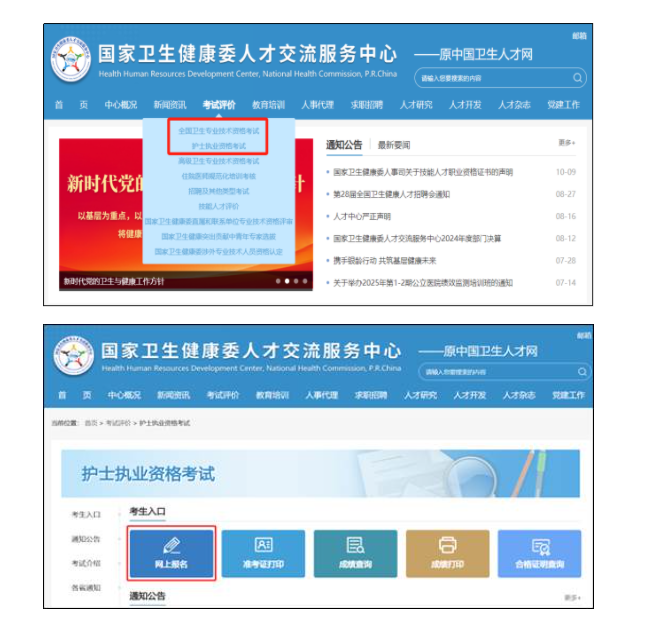Switch to the 最新要闻 tab

pyautogui.click(x=393, y=146)
